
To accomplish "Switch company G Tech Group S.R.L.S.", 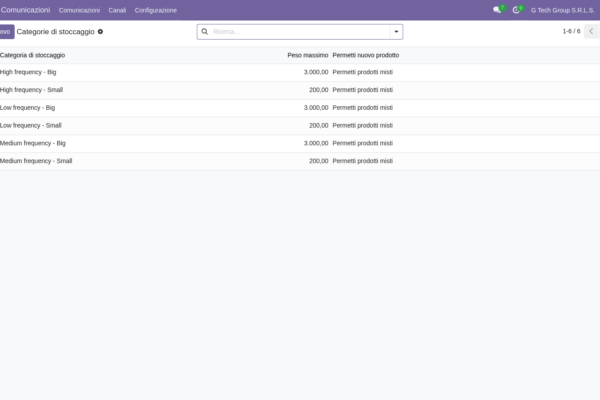I will (562, 10).
